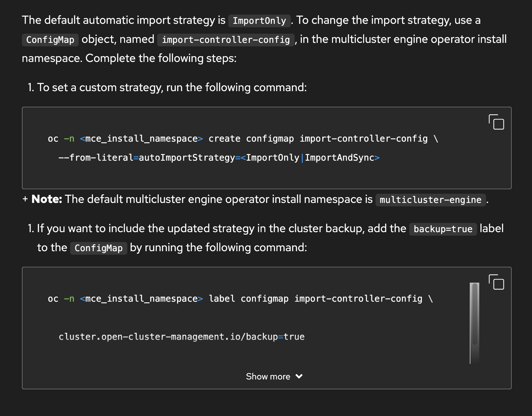Viewport: 532px width, 416px height.
Task: Click the ConfigMap code term in intro paragraph
Action: (50, 40)
